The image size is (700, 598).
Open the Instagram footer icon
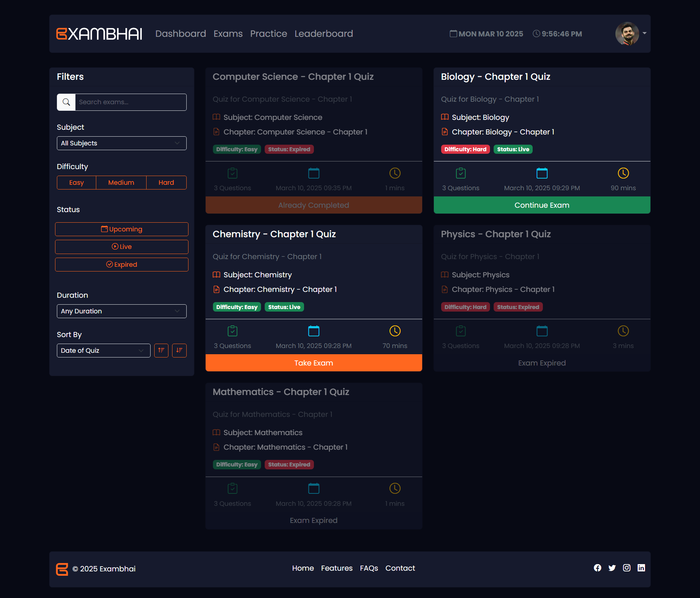click(x=626, y=568)
